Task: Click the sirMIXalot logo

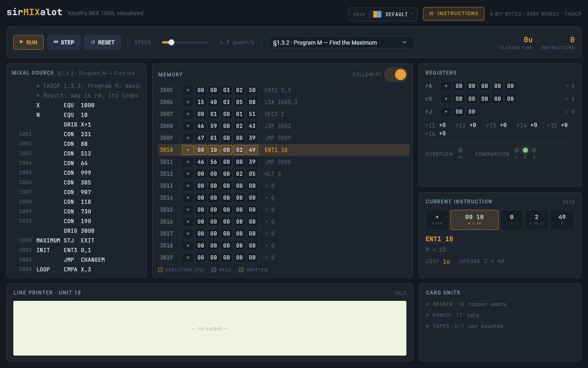Action: point(34,12)
